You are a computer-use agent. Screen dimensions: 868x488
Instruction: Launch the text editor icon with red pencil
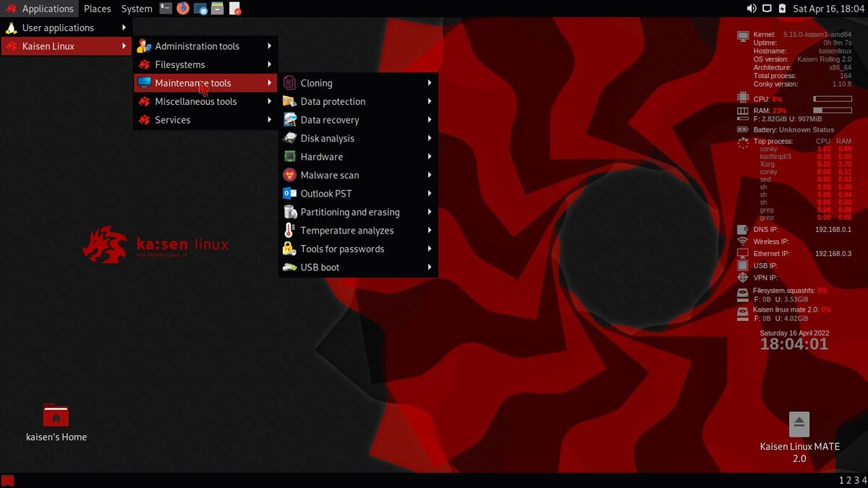[234, 9]
